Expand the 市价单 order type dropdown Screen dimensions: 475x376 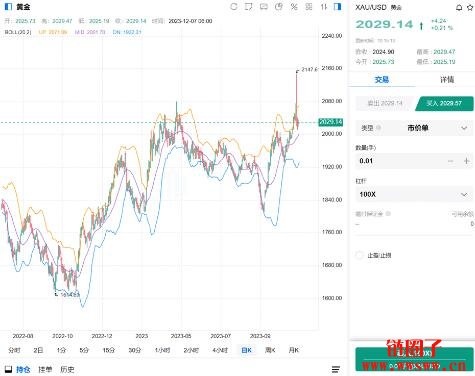point(414,128)
